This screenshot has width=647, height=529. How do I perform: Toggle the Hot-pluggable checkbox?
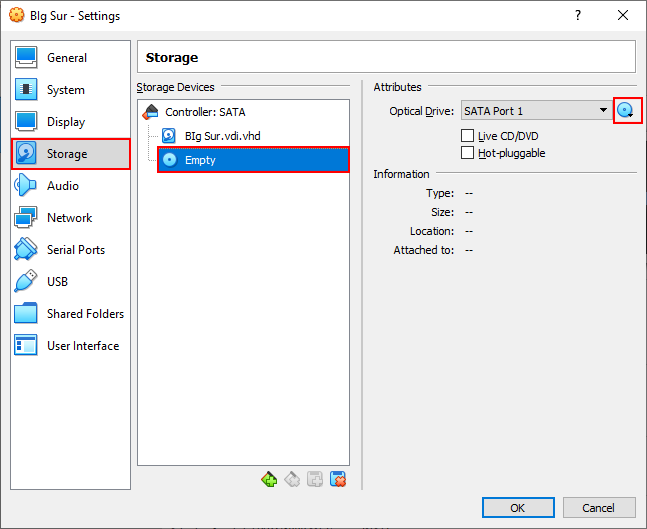(x=467, y=153)
